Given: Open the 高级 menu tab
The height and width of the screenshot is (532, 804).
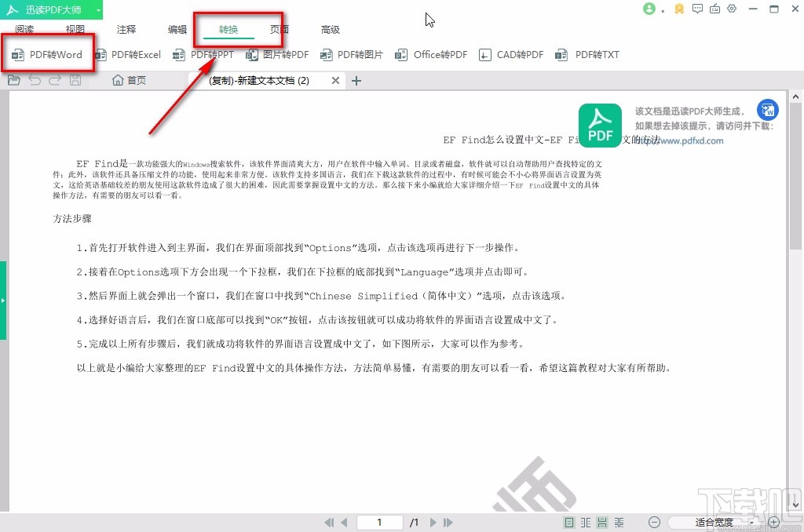Looking at the screenshot, I should (331, 29).
